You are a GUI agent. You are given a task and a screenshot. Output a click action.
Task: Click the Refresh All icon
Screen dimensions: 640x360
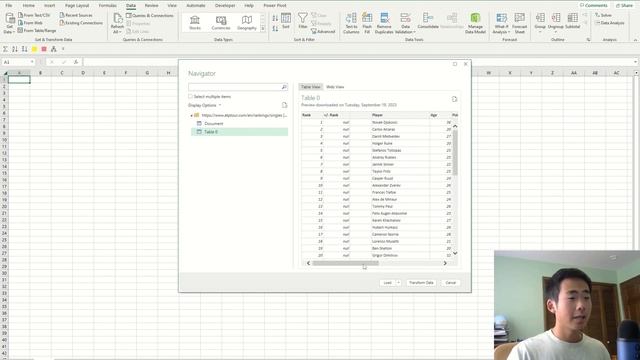coord(118,23)
